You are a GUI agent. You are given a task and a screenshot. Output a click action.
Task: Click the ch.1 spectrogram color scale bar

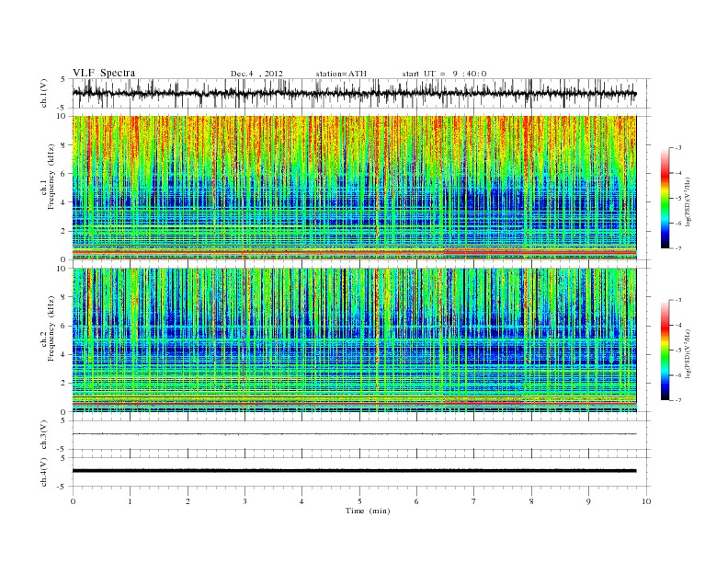665,198
